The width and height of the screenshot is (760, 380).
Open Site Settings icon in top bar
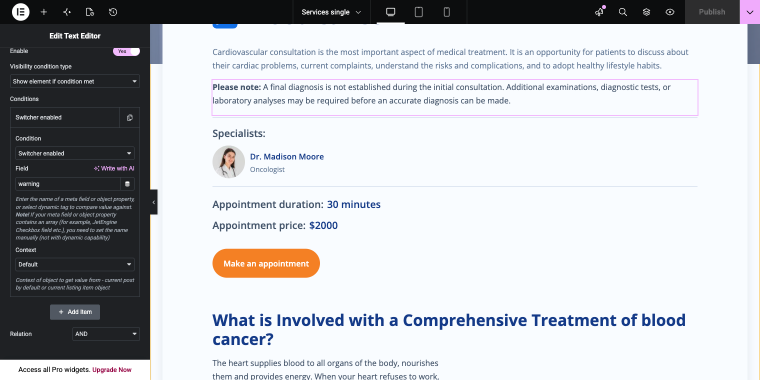[67, 12]
